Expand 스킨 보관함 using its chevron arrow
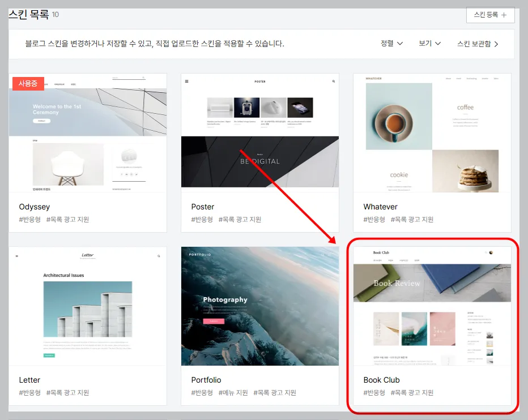The width and height of the screenshot is (528, 420). pos(497,43)
